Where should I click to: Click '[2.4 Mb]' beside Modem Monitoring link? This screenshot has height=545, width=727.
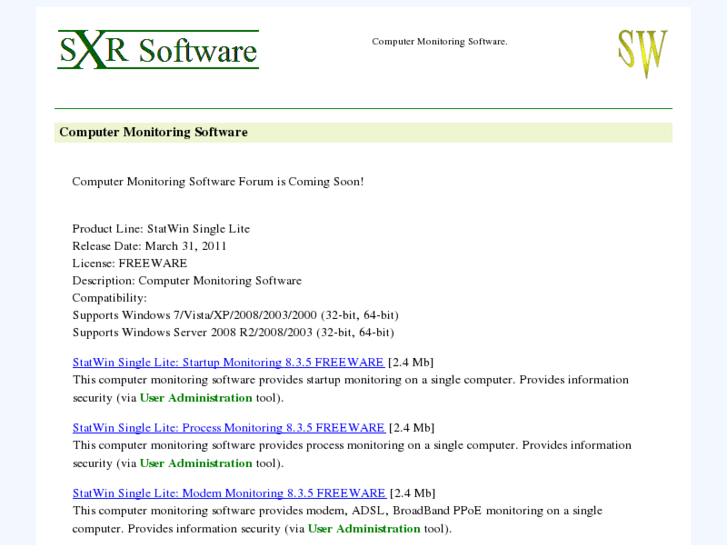tap(413, 493)
